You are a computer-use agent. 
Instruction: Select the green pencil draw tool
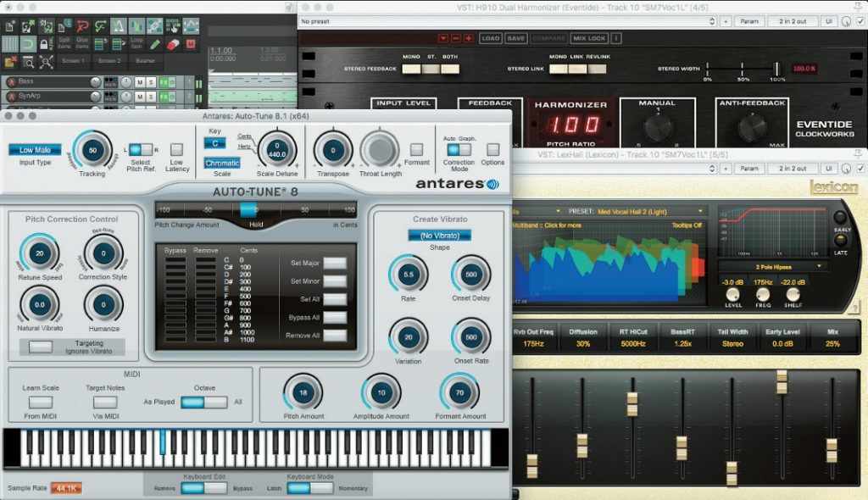[155, 44]
